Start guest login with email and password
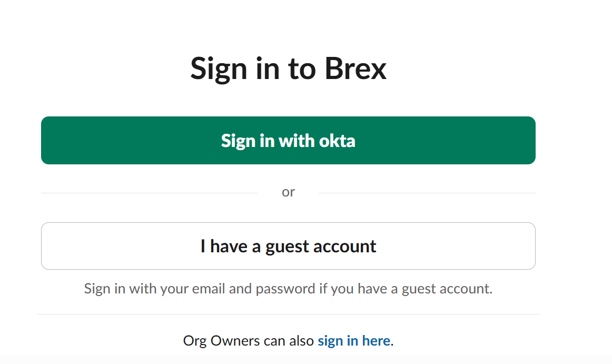Image resolution: width=612 pixels, height=364 pixels. (x=288, y=245)
